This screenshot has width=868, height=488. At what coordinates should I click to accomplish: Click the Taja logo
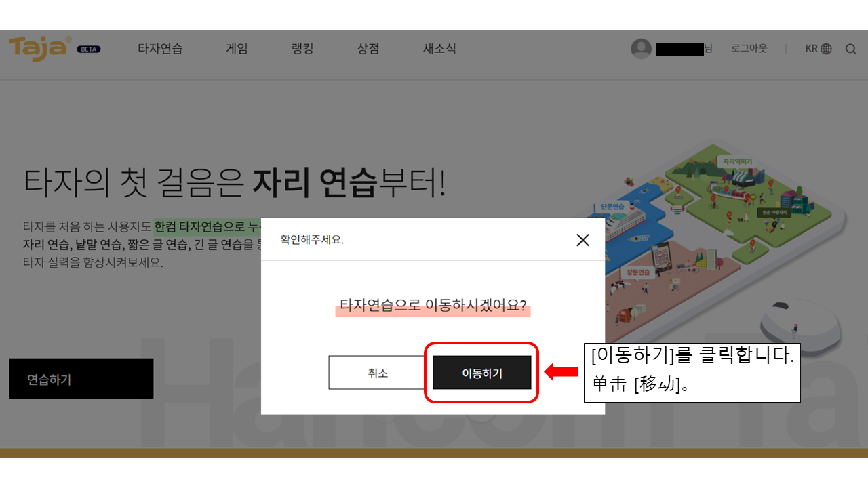pyautogui.click(x=40, y=48)
